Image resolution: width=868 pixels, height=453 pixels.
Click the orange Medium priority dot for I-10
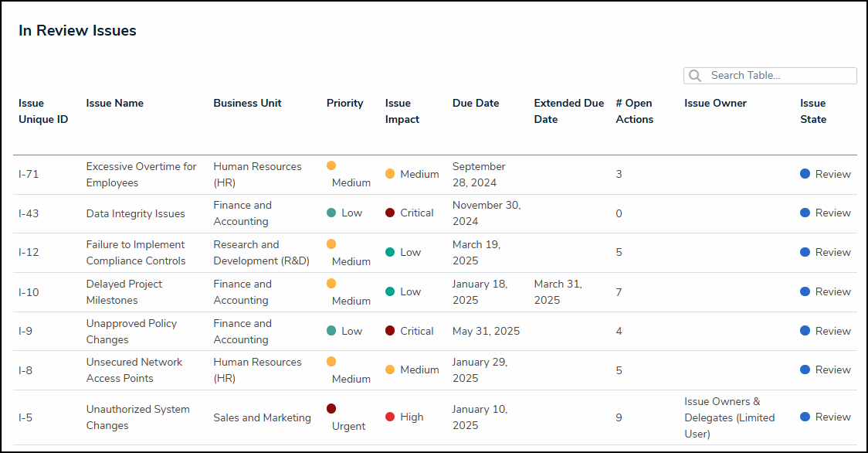click(x=331, y=283)
